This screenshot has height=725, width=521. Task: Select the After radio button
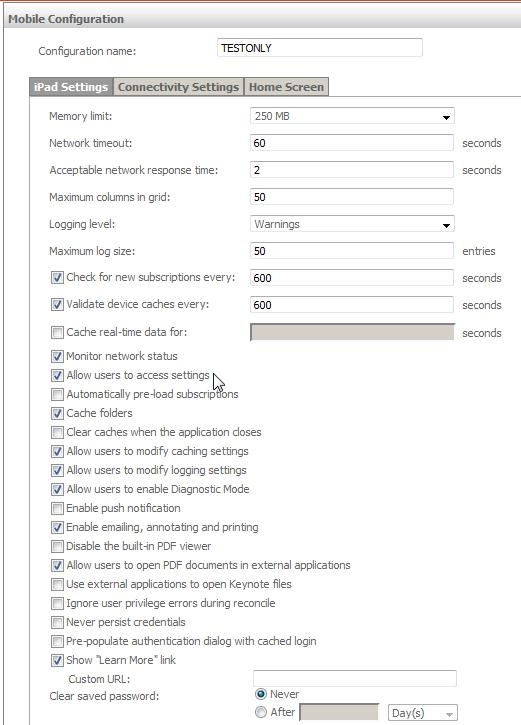click(x=261, y=712)
